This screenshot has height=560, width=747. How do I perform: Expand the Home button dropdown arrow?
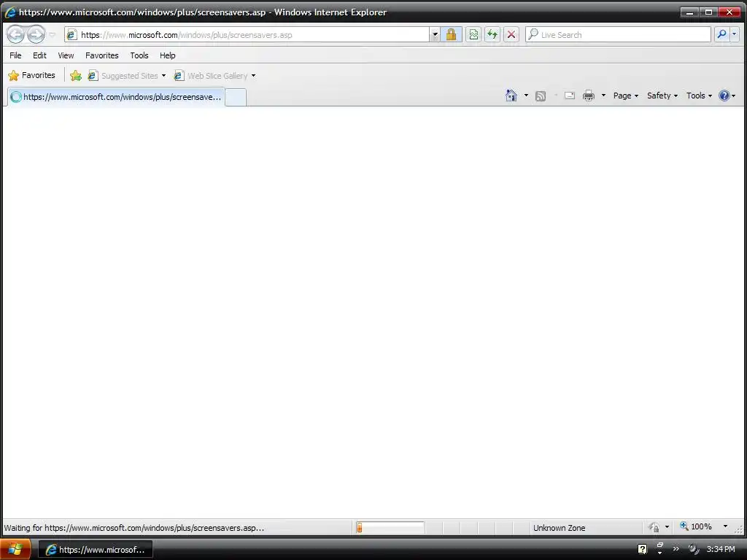tap(526, 96)
